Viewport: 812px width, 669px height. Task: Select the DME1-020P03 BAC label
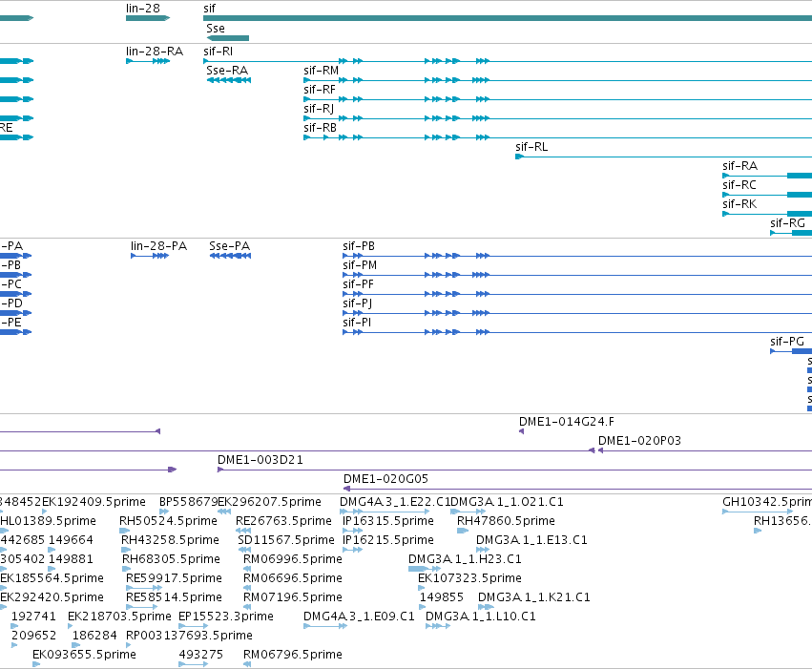[x=639, y=441]
